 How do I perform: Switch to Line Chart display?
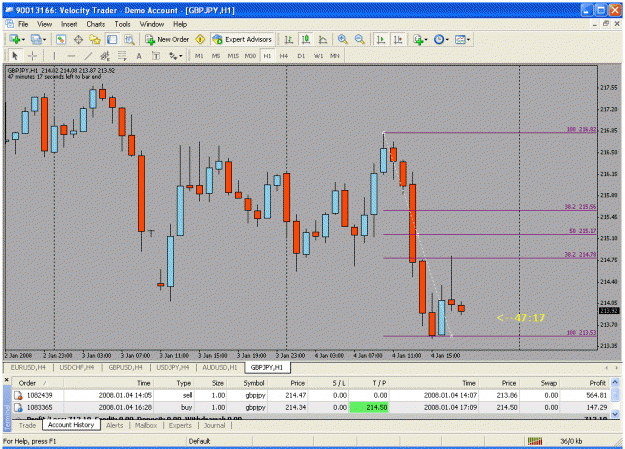323,39
